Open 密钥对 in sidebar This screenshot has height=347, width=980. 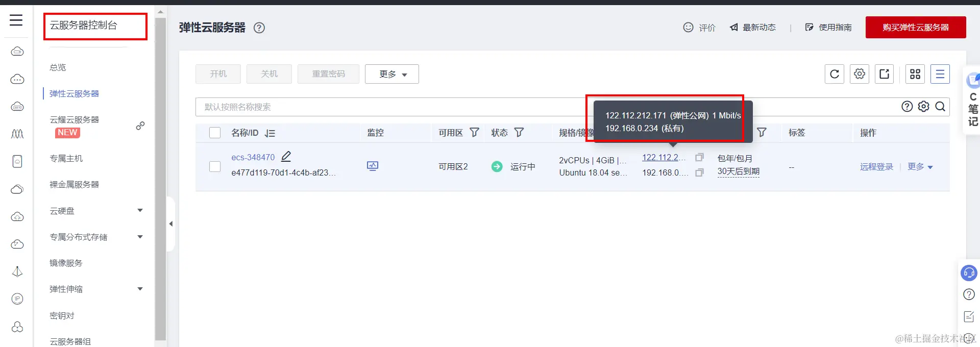(62, 316)
